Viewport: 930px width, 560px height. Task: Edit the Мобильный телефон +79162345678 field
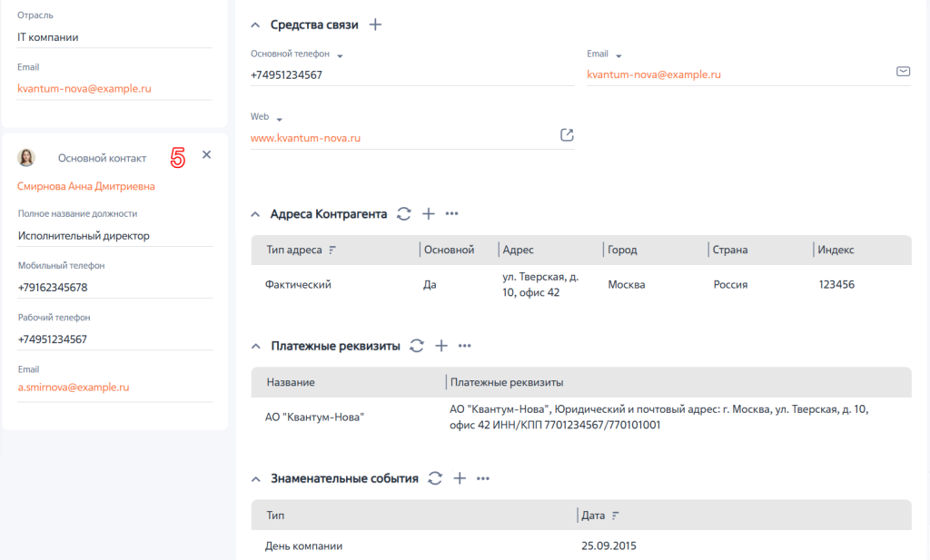[115, 288]
